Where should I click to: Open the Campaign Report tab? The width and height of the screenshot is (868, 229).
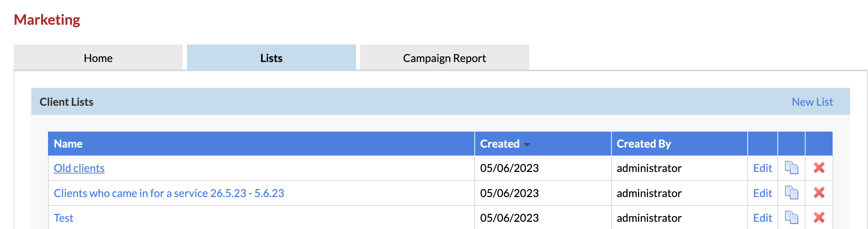point(445,58)
